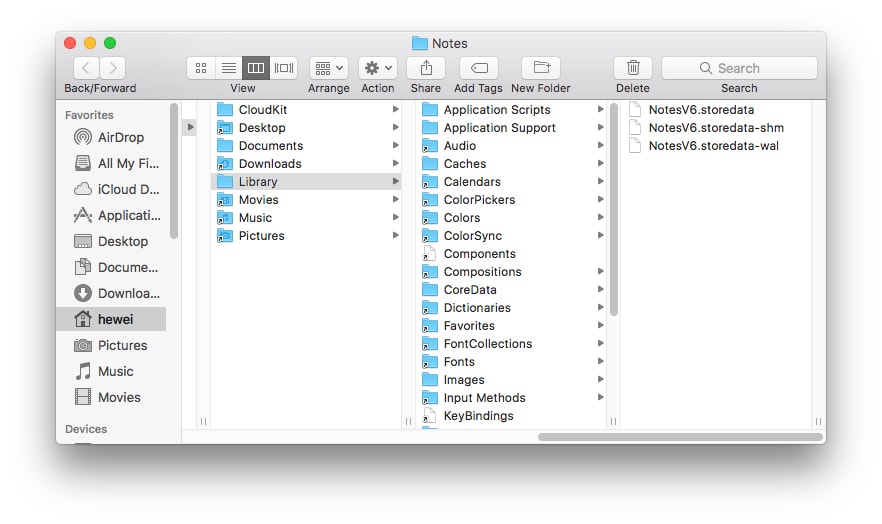The height and width of the screenshot is (524, 882).
Task: Select the Music folder in the column list
Action: click(x=307, y=218)
